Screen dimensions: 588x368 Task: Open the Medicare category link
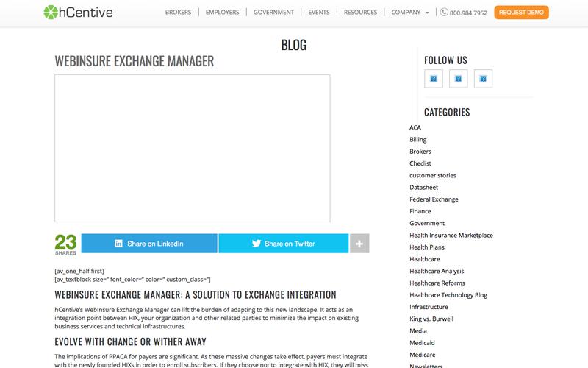coord(422,355)
